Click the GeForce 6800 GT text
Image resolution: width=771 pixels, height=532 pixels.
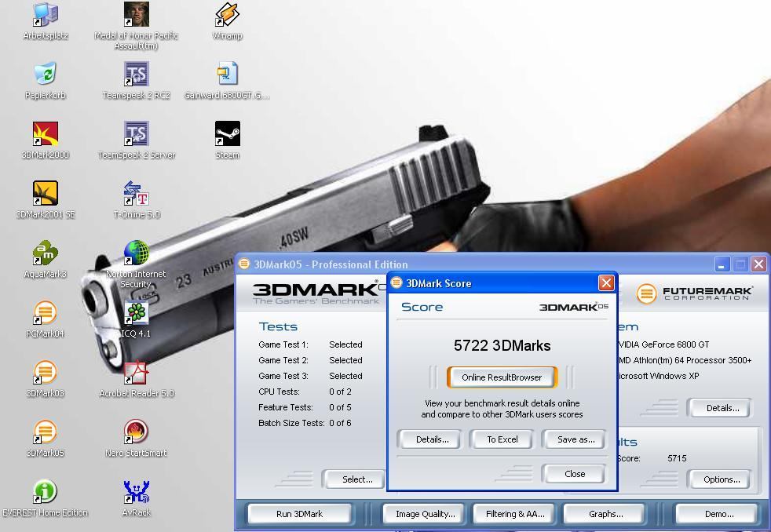pos(663,344)
